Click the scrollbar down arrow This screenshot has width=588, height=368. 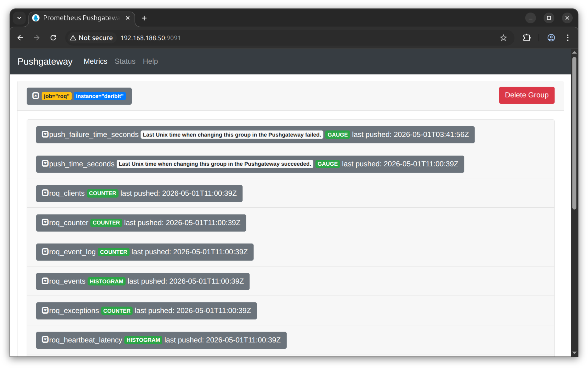coord(574,353)
